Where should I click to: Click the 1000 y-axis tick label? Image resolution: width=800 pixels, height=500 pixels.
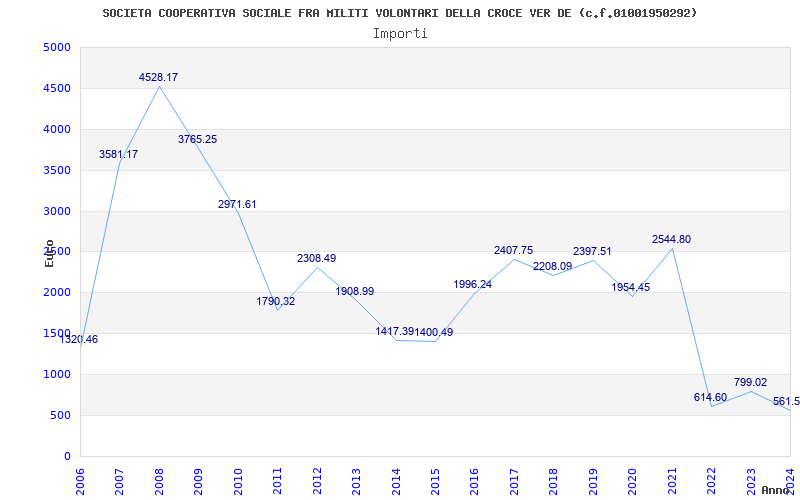(57, 374)
